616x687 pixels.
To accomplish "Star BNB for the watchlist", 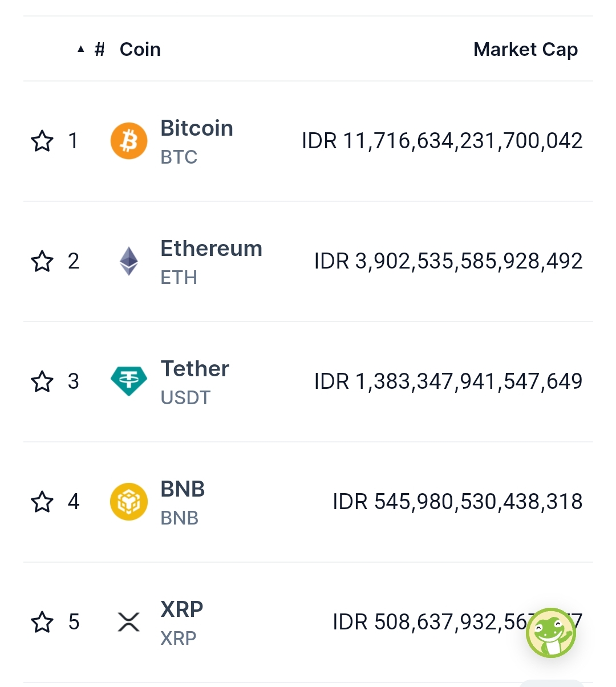I will (42, 502).
